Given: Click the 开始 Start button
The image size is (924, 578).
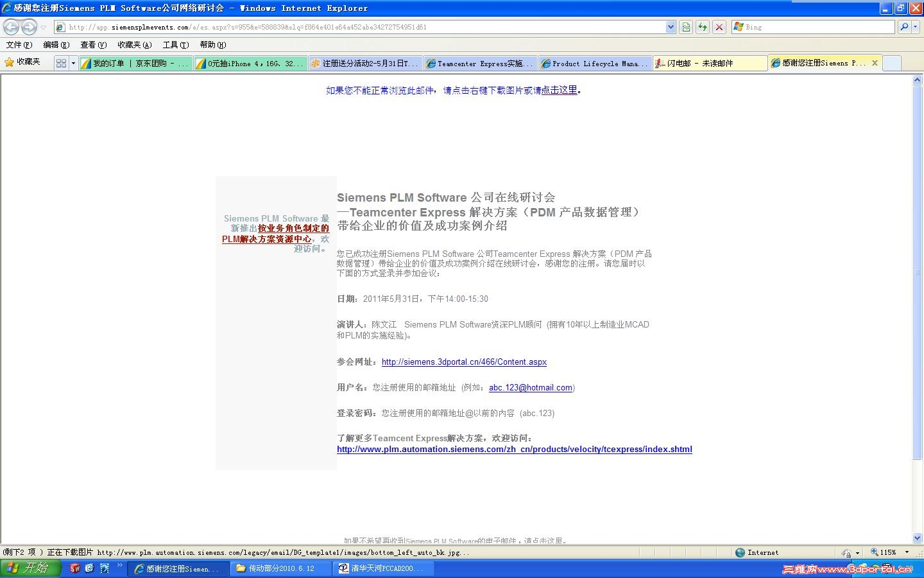Looking at the screenshot, I should click(30, 568).
